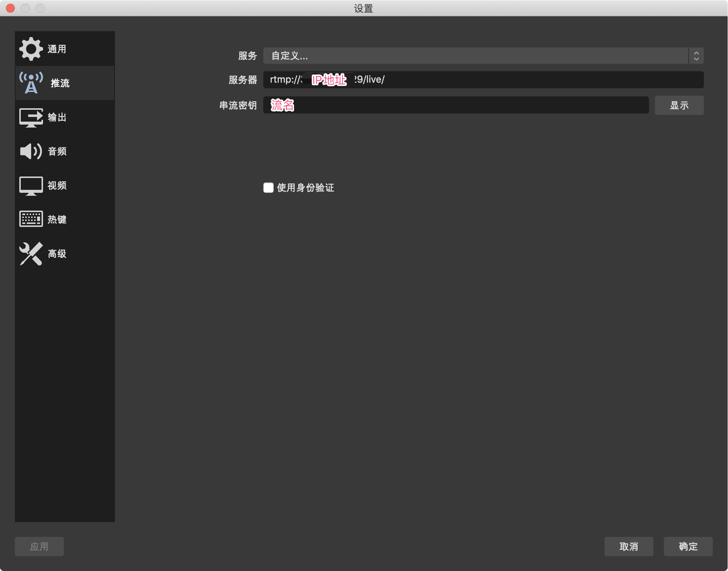
Task: Click the 确定 confirm button
Action: [x=688, y=546]
